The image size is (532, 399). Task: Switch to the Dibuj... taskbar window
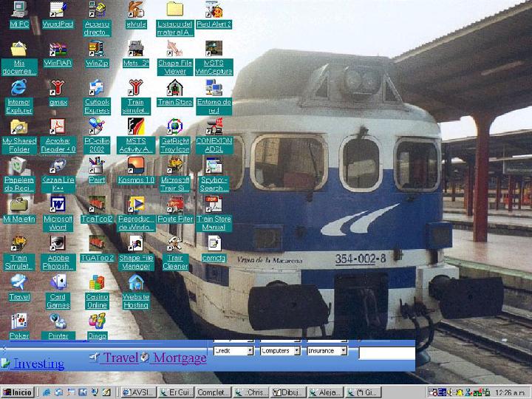[x=288, y=392]
